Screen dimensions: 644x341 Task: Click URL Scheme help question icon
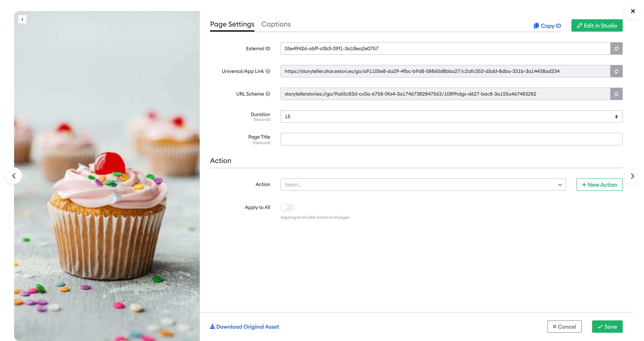pyautogui.click(x=268, y=94)
